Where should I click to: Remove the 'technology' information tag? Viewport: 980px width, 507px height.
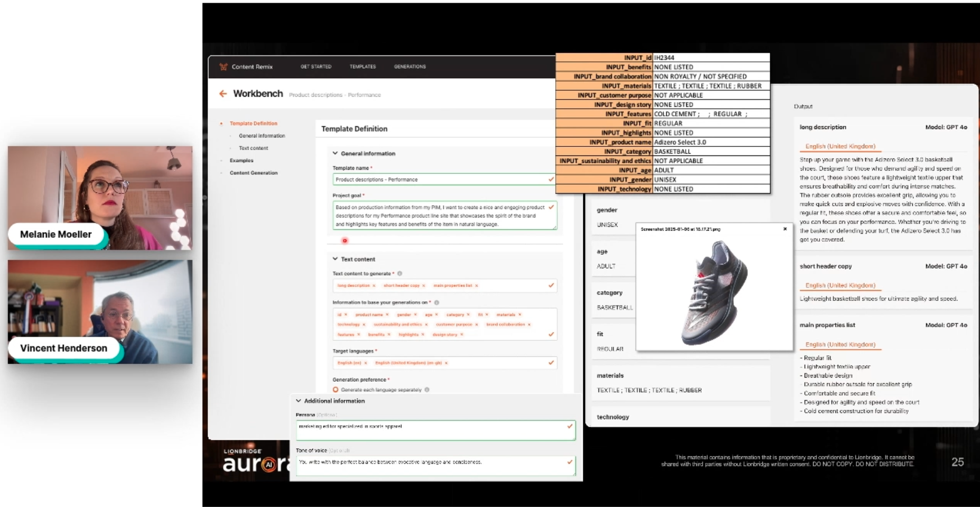(x=364, y=325)
